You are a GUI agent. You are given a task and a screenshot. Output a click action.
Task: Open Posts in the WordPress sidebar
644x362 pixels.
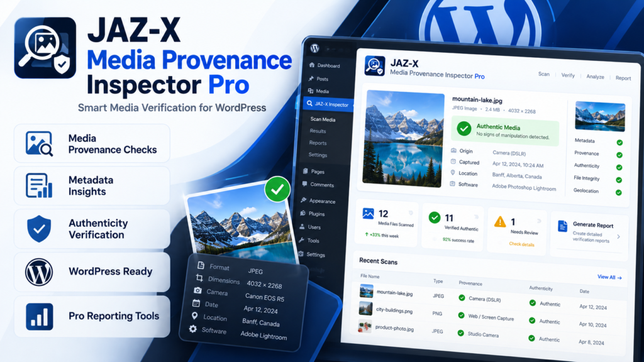pos(319,79)
